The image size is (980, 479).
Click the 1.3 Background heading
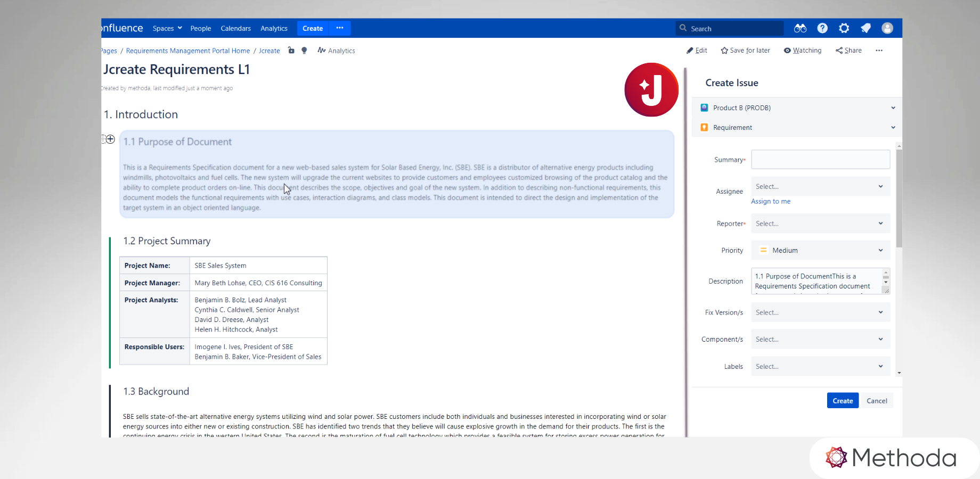pos(156,391)
